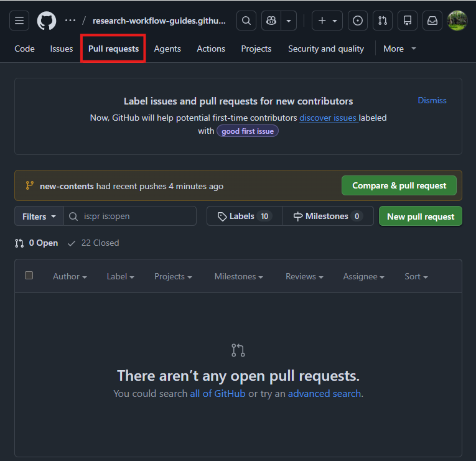Tick the select-all pull requests checkbox

(29, 275)
